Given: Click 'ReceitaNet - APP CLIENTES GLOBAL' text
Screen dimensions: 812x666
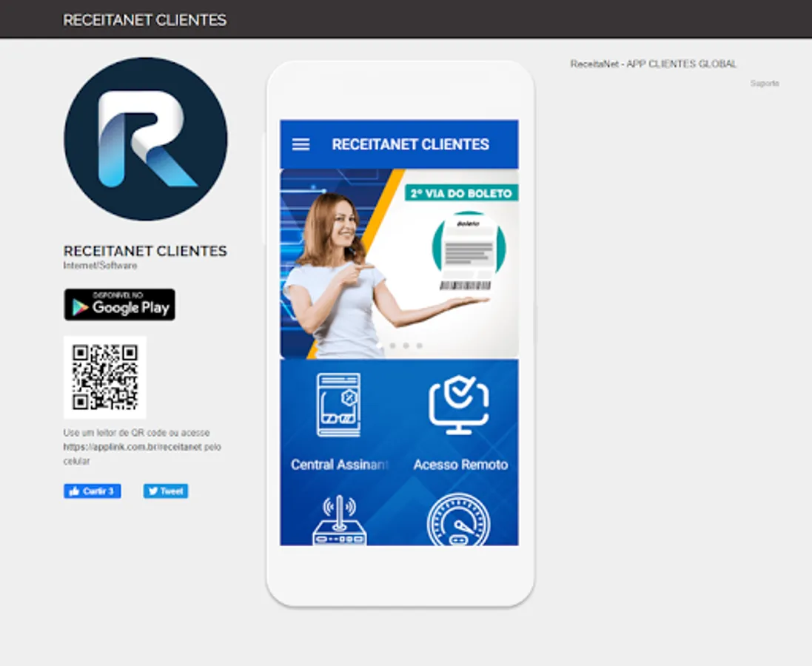Looking at the screenshot, I should pyautogui.click(x=653, y=64).
